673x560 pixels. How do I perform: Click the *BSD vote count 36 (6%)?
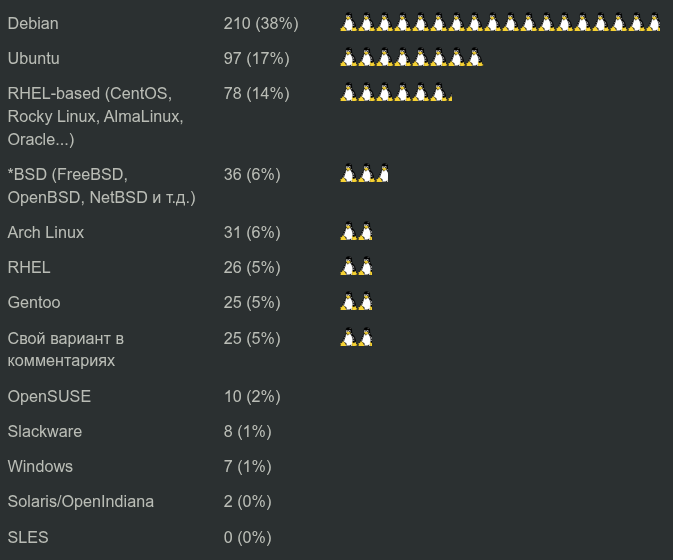click(x=252, y=174)
